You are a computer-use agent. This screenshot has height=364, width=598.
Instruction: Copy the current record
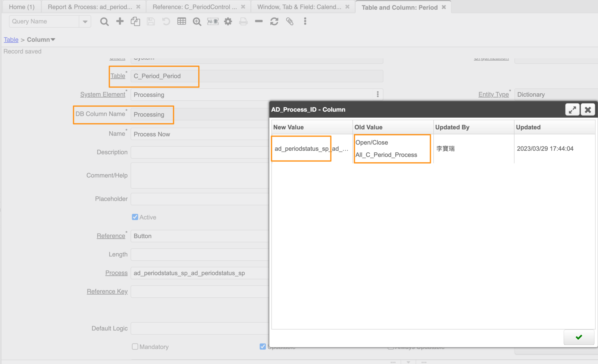(x=135, y=21)
